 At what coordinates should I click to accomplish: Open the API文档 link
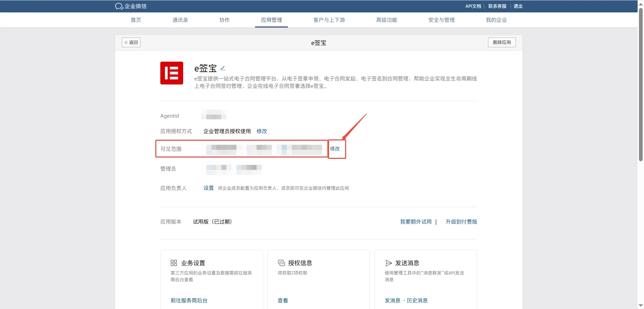click(x=473, y=6)
